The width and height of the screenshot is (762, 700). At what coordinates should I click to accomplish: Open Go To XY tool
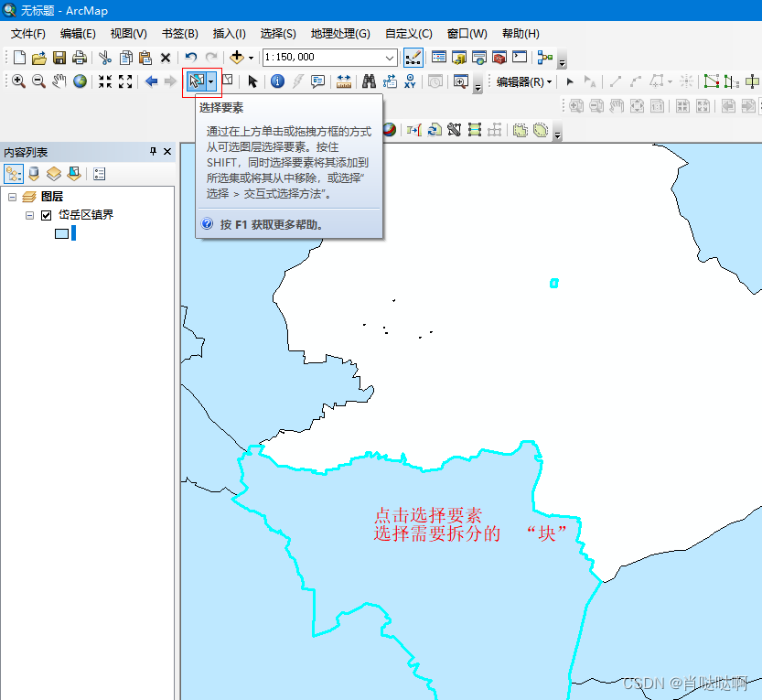pos(410,81)
